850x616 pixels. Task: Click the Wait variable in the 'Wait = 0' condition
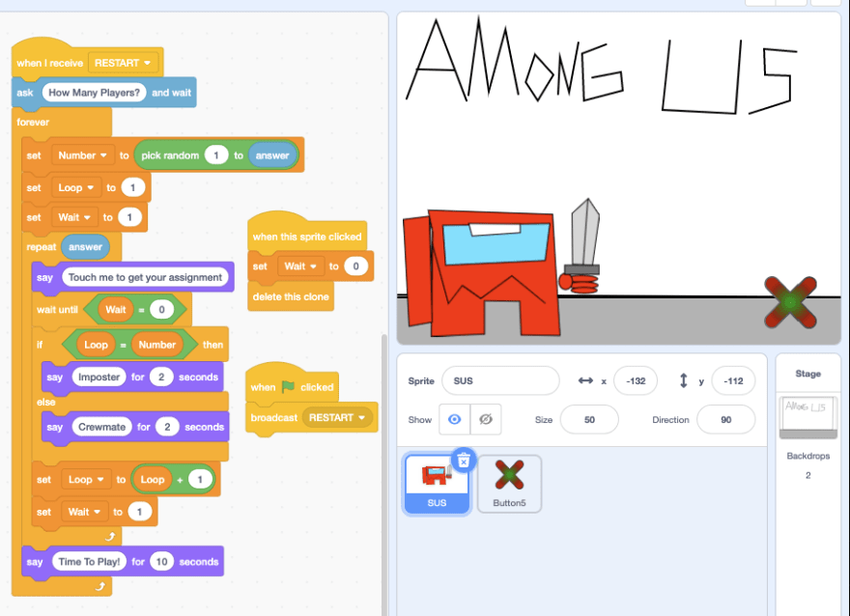(116, 310)
